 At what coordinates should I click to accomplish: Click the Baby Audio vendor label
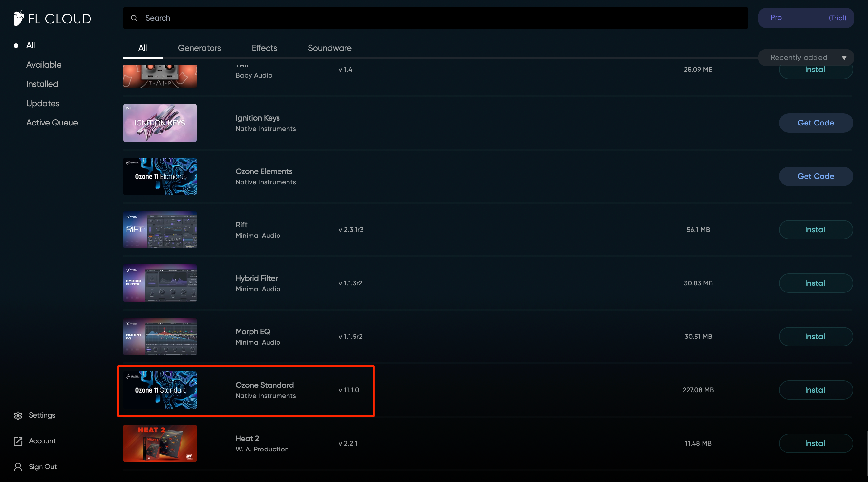(x=254, y=75)
